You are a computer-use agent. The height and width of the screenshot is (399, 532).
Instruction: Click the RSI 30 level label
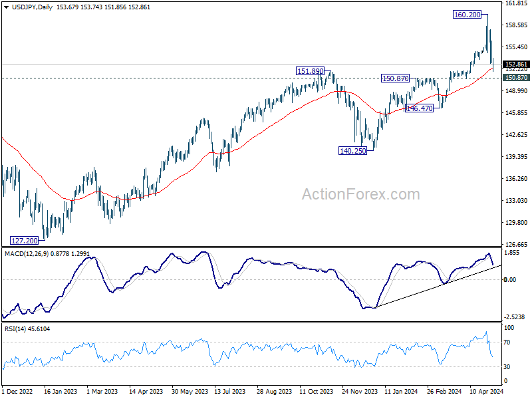507,367
